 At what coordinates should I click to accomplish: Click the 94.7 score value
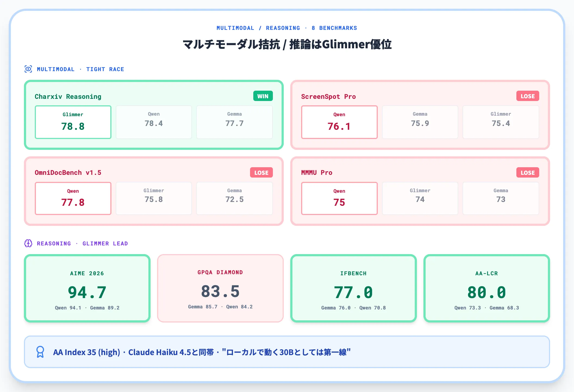click(x=87, y=292)
